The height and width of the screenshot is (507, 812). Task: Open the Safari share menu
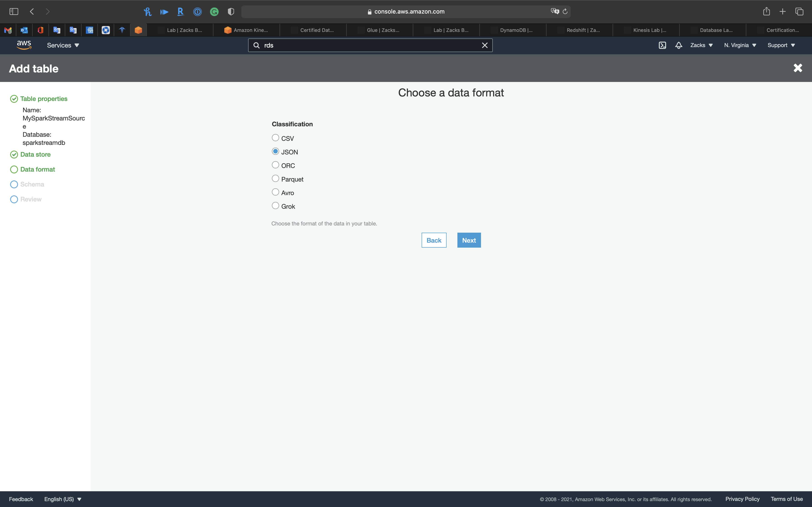[x=766, y=12]
